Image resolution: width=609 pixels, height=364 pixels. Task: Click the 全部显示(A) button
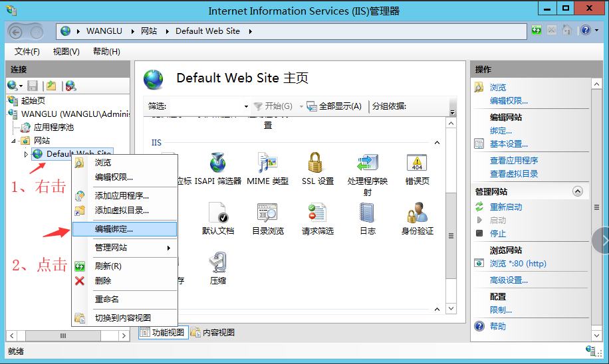[x=334, y=106]
